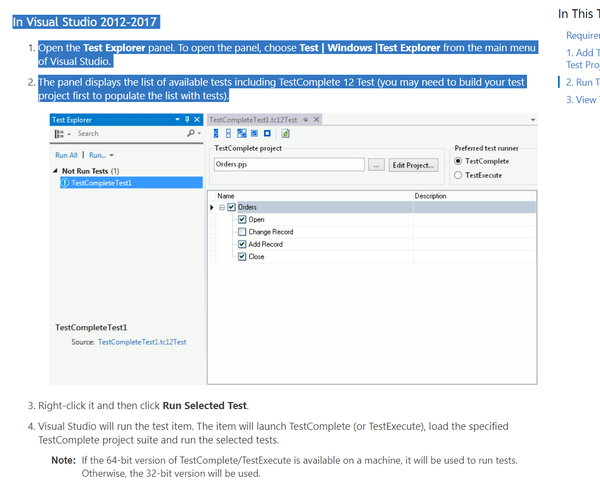Click the info icon beside TestCompleteTest1

point(65,183)
